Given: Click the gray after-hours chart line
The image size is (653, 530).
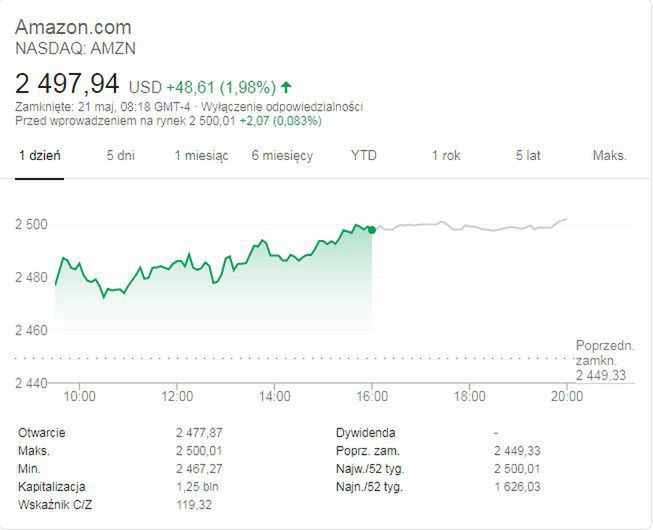Looking at the screenshot, I should 470,226.
